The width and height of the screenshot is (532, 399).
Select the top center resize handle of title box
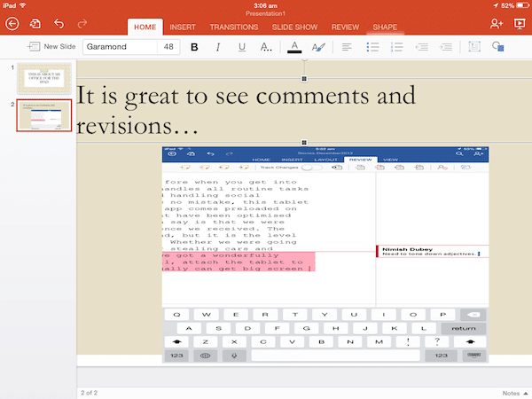304,79
